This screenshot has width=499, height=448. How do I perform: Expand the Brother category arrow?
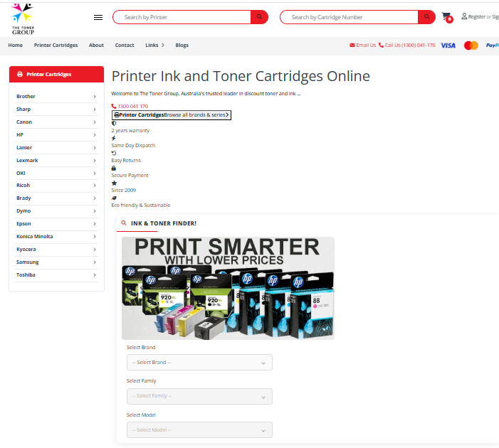pyautogui.click(x=95, y=96)
